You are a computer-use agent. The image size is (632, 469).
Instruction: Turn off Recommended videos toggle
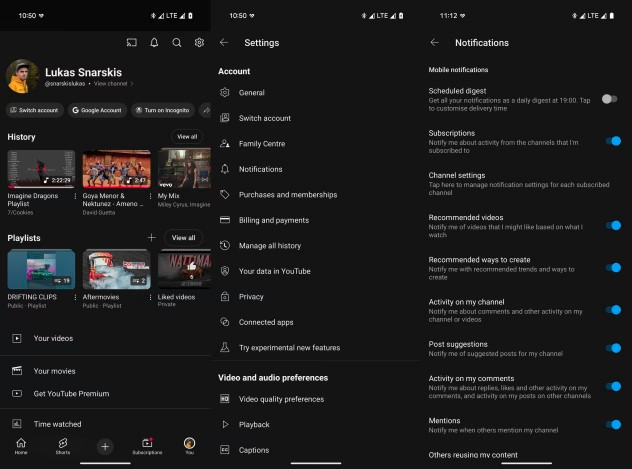click(x=613, y=226)
